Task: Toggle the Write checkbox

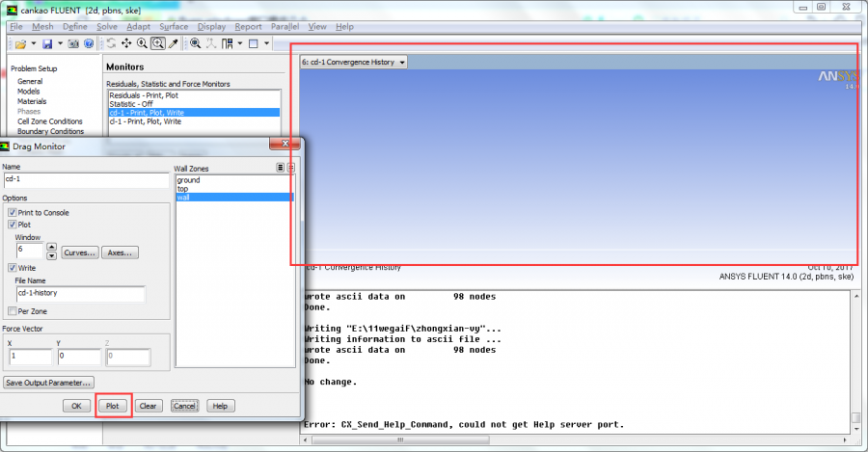Action: pos(13,268)
